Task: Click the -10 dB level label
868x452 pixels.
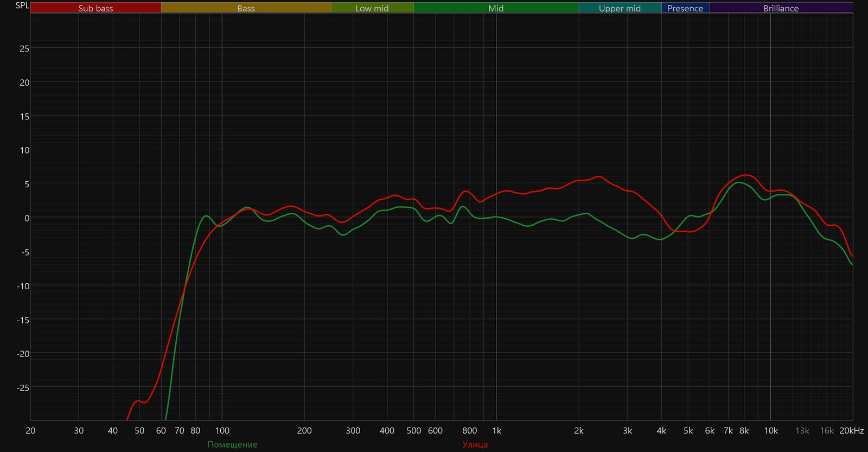Action: pyautogui.click(x=23, y=286)
